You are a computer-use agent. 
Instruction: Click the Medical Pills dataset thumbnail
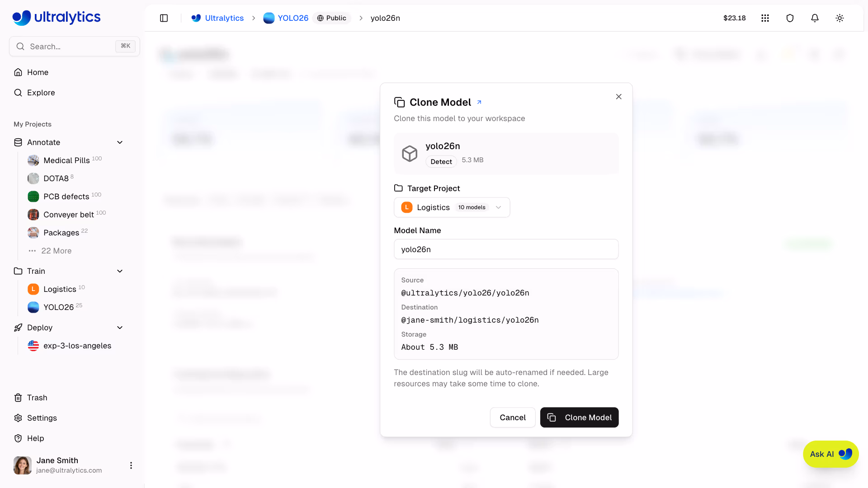coord(33,160)
